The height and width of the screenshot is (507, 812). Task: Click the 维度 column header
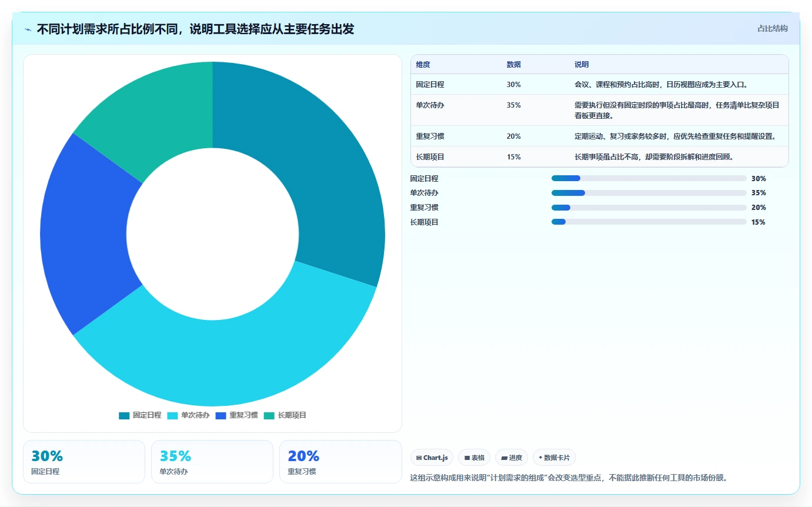(x=423, y=65)
